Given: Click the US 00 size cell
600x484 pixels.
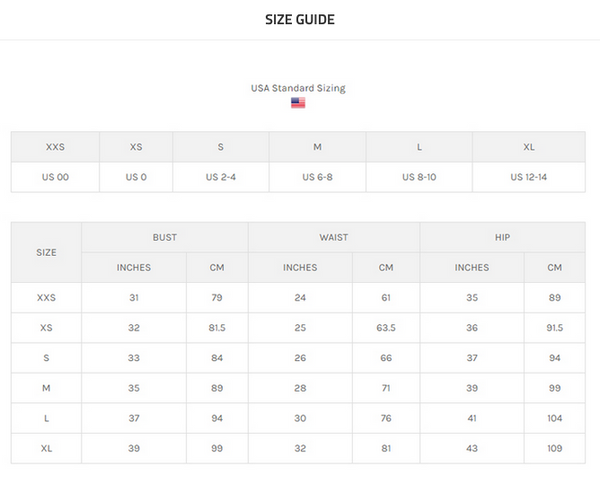Looking at the screenshot, I should tap(55, 177).
